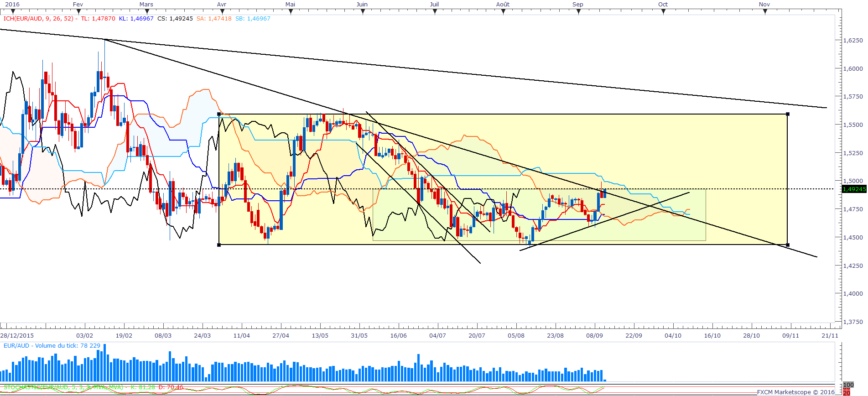Image resolution: width=868 pixels, height=396 pixels.
Task: Click the SA: 1,47418 Senkou span label
Action: 214,19
